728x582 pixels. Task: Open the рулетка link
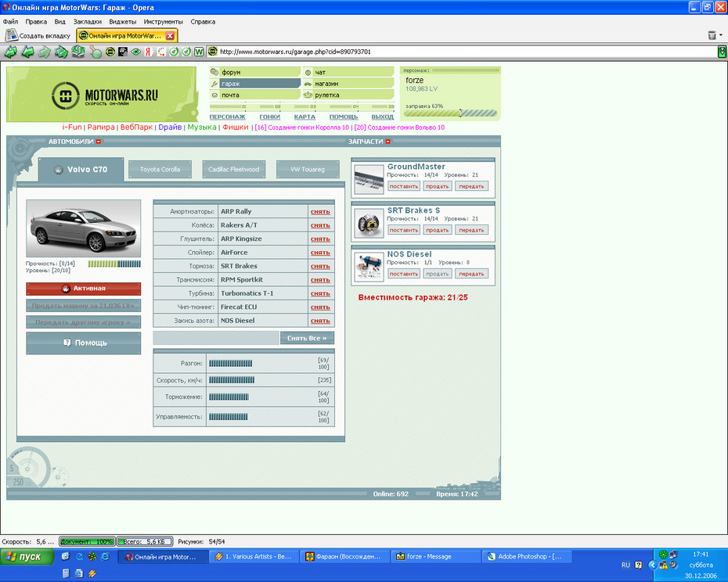(348, 95)
